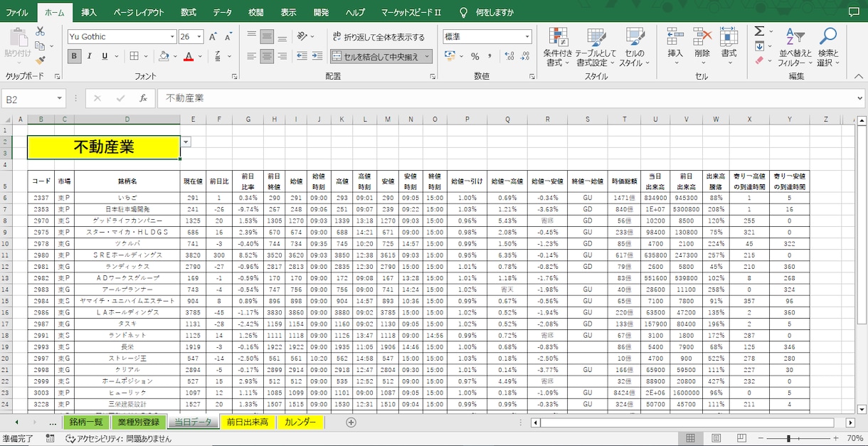The height and width of the screenshot is (446, 868).
Task: Click the AutoSum sigma icon
Action: pos(759,31)
